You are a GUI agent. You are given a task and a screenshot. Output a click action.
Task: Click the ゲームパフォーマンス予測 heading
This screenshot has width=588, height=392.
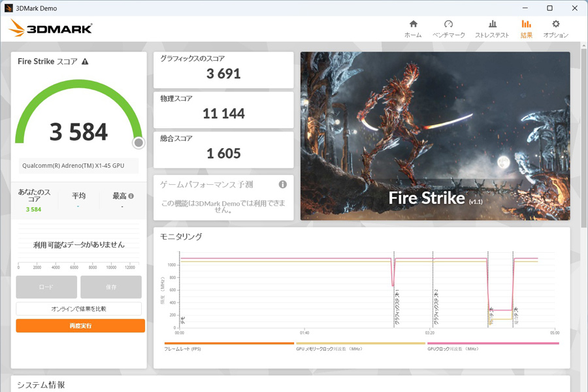[206, 184]
